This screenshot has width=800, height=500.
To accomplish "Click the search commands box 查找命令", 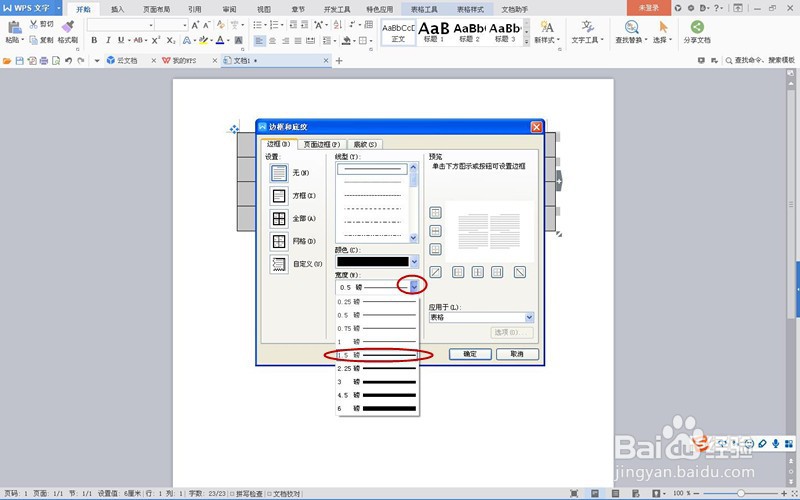I will pos(760,60).
